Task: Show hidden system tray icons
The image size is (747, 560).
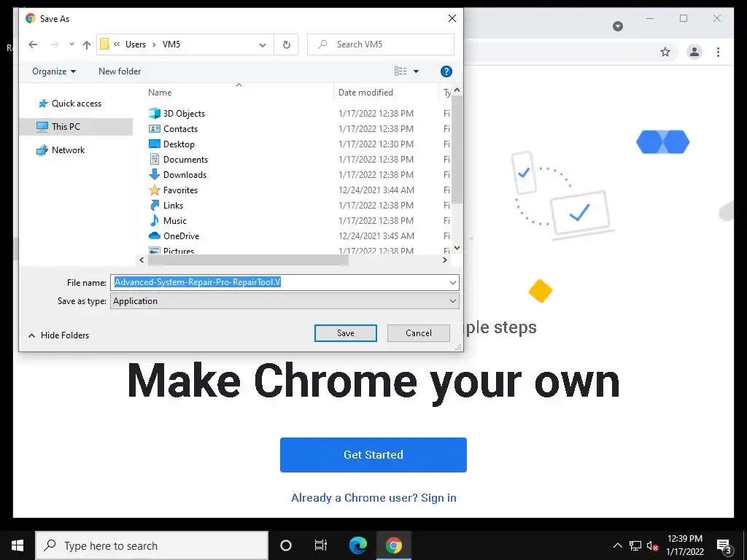Action: [x=617, y=545]
